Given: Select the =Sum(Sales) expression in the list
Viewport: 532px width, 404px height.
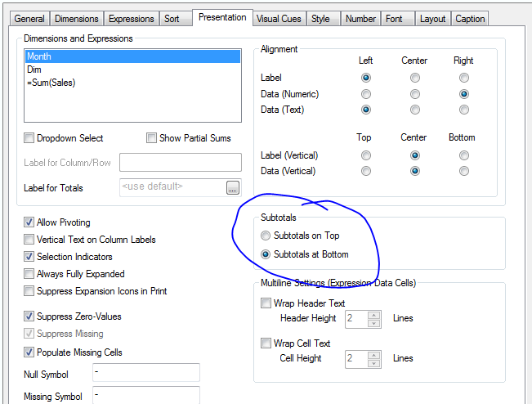Looking at the screenshot, I should pos(51,83).
